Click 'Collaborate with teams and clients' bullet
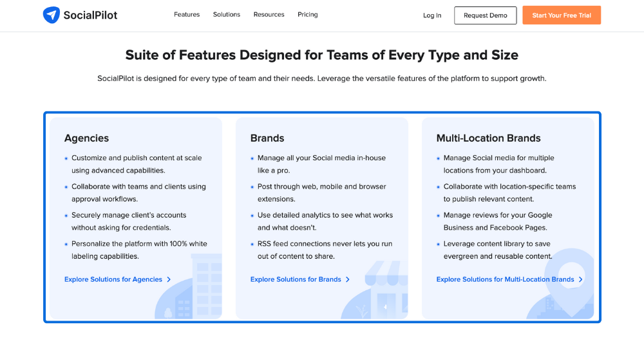 click(x=139, y=192)
